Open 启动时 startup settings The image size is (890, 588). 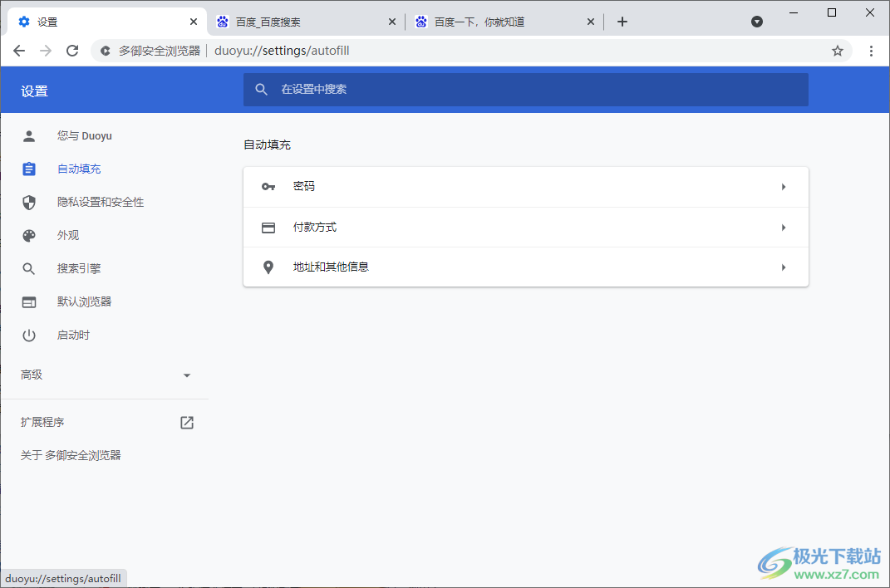tap(73, 335)
